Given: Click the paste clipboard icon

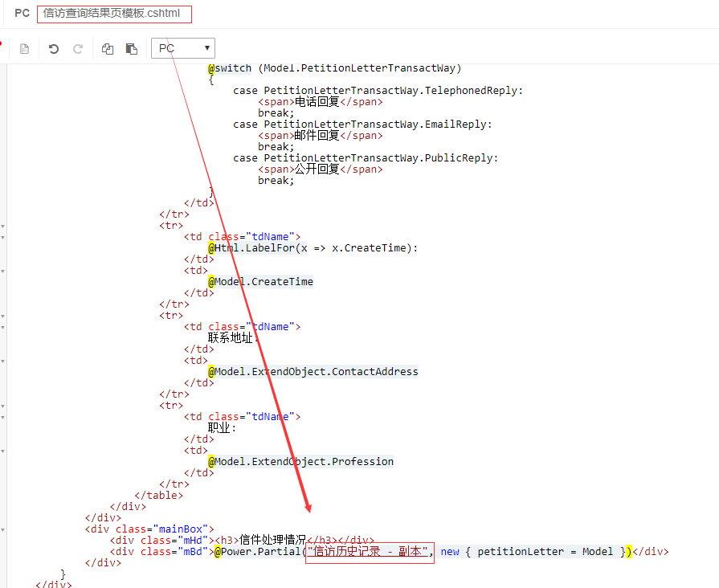Looking at the screenshot, I should click(x=131, y=49).
